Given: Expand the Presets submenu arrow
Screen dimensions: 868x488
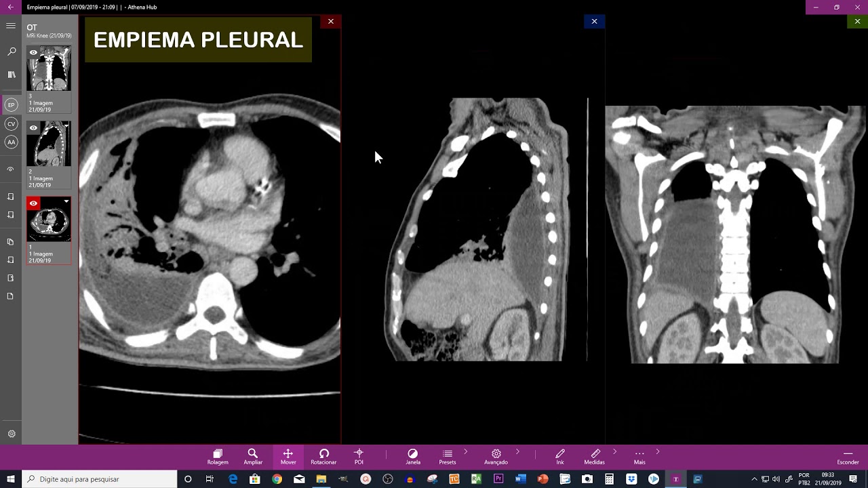Looking at the screenshot, I should tap(466, 451).
